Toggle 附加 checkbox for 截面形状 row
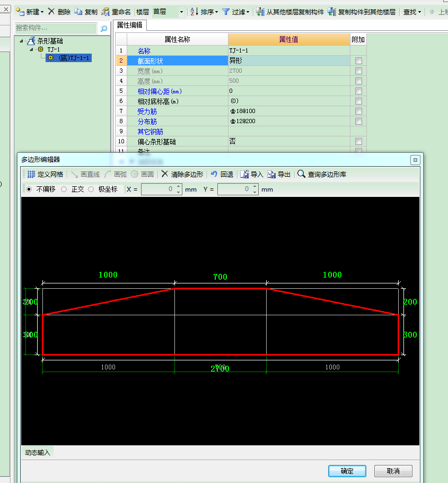The width and height of the screenshot is (448, 483). (x=358, y=61)
